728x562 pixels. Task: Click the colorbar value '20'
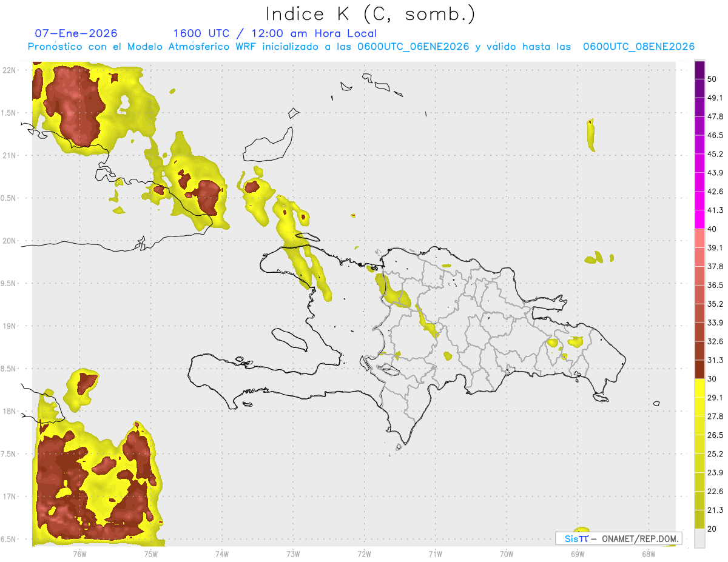pos(713,529)
